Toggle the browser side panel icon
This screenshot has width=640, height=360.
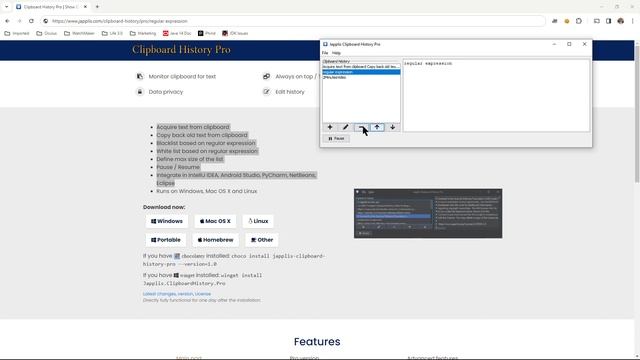[608, 21]
